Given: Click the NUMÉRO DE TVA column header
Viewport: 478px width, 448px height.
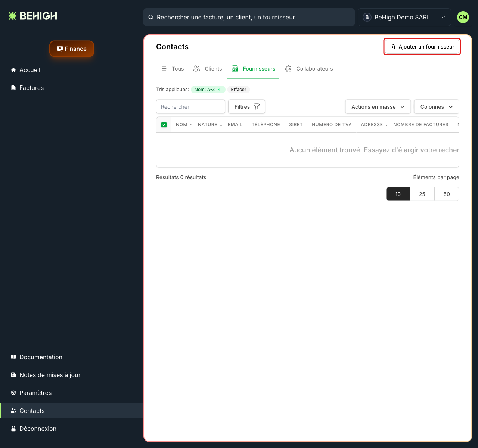Looking at the screenshot, I should coord(332,125).
